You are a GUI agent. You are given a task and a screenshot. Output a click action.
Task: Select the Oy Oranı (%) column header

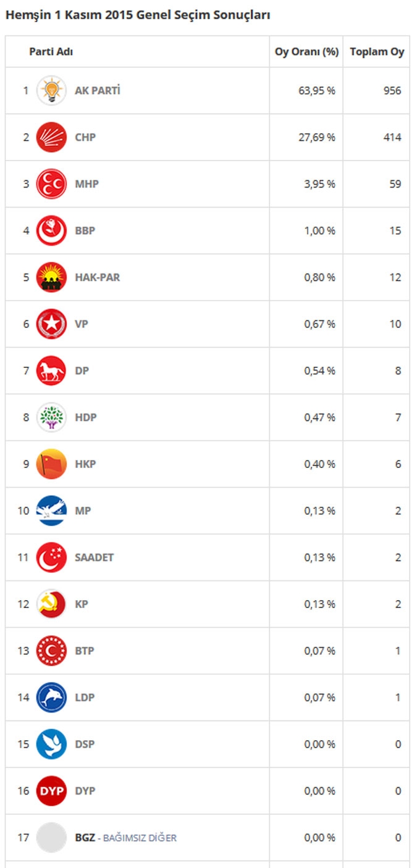click(306, 52)
